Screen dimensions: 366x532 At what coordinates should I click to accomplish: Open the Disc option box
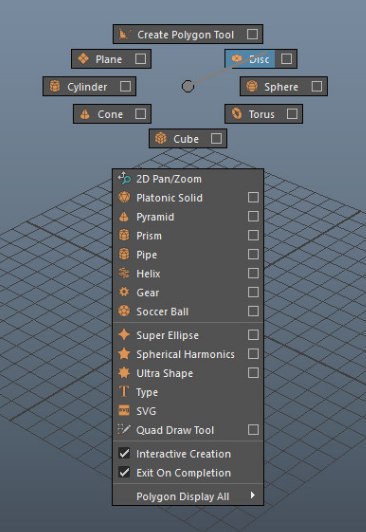tap(287, 59)
